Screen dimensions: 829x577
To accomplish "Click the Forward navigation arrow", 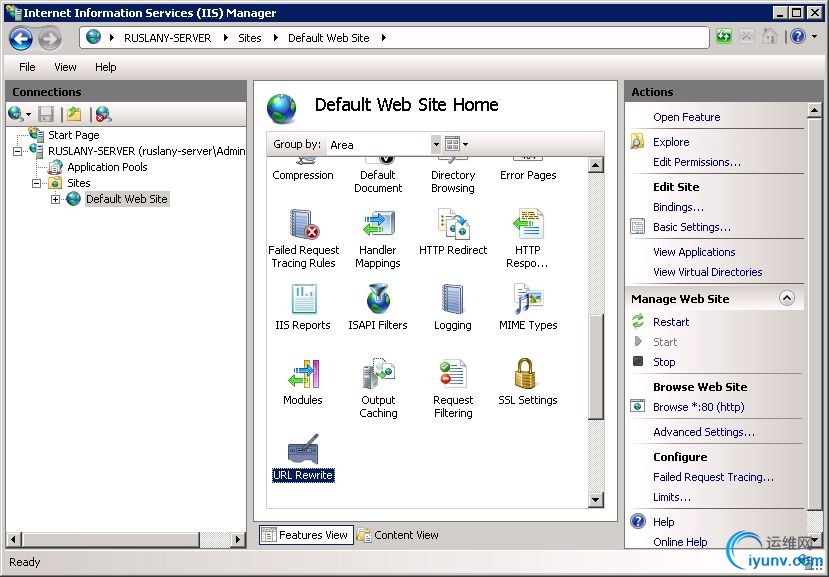I will [x=50, y=39].
